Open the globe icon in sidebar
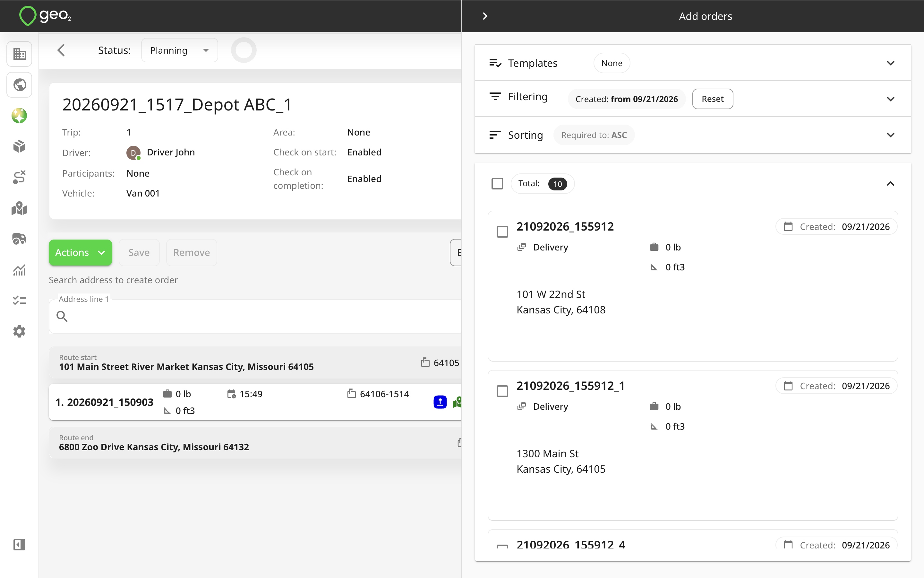 pos(20,85)
